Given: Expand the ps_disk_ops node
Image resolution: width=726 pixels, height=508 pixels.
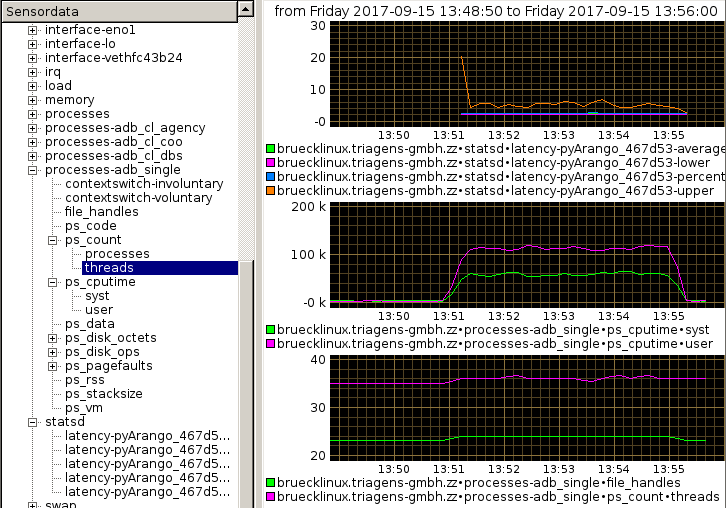Looking at the screenshot, I should [x=52, y=352].
